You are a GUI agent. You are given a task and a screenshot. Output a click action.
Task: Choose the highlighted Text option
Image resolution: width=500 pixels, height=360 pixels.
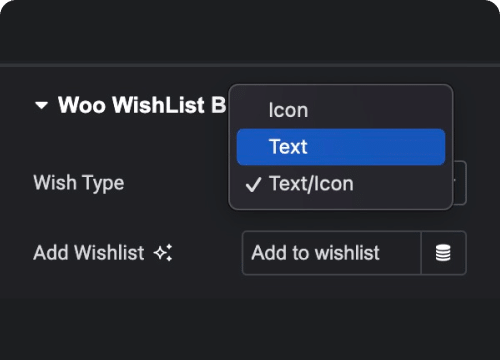[341, 147]
